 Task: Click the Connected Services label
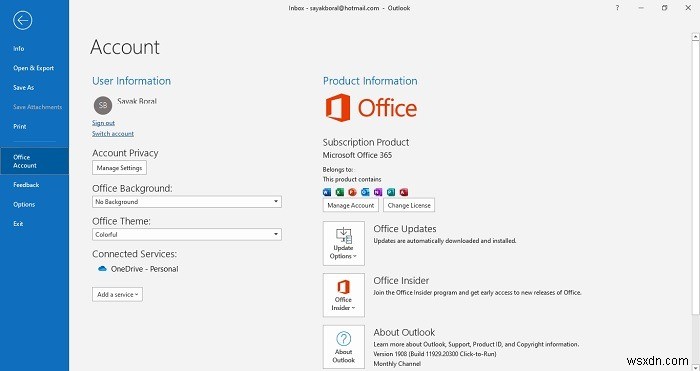tap(134, 254)
